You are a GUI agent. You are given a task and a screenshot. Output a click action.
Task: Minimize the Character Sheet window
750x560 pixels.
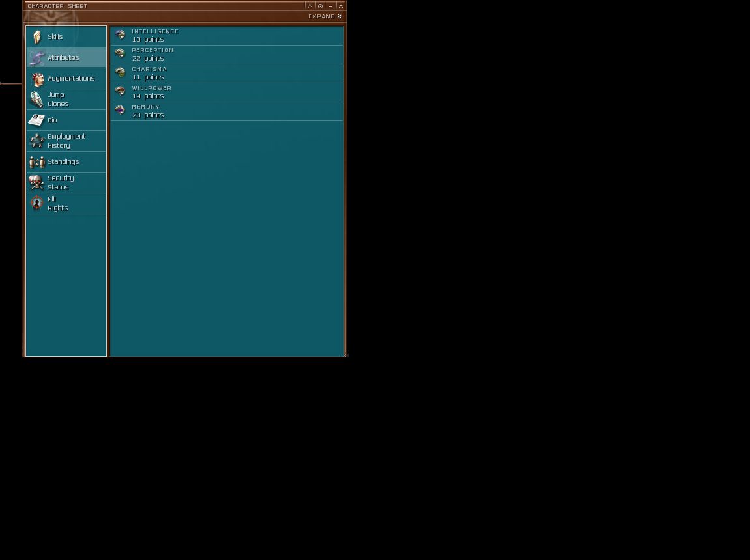coord(331,7)
